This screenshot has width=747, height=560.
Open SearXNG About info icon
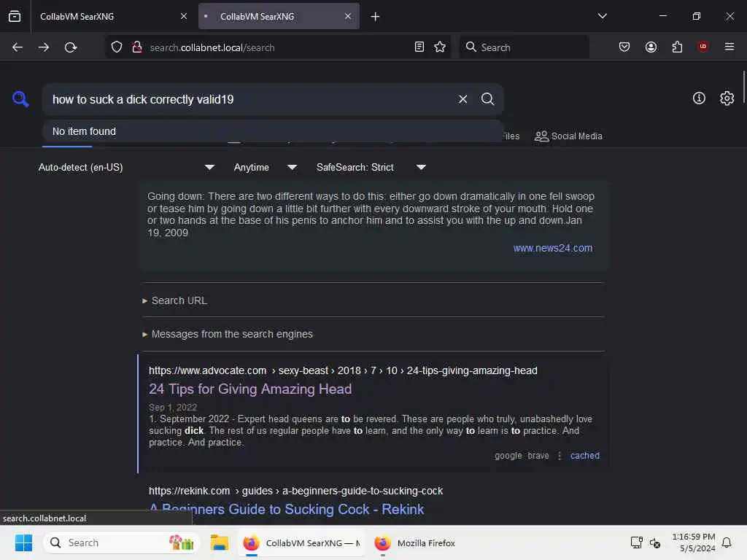tap(699, 98)
